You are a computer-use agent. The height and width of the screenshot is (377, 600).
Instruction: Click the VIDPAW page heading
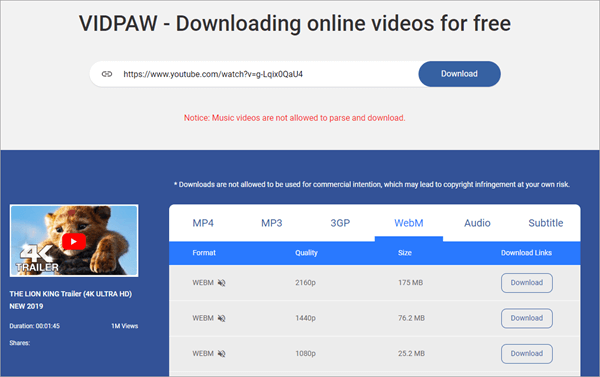[x=295, y=23]
